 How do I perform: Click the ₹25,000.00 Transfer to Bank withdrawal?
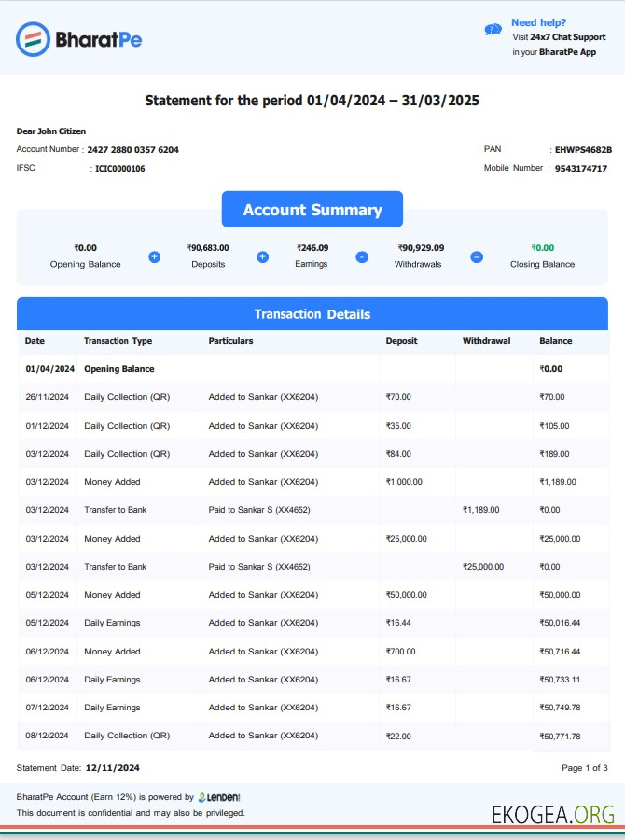tap(483, 567)
